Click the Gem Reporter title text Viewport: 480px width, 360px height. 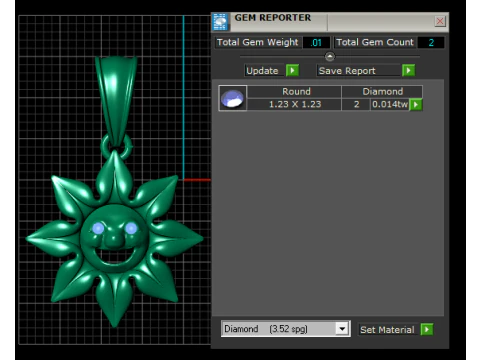pos(273,18)
